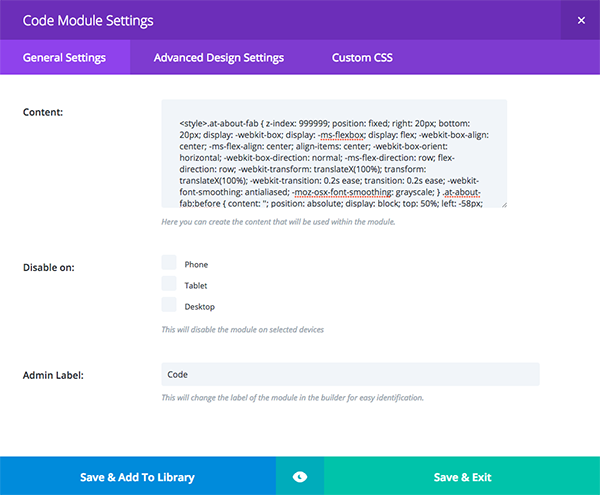The width and height of the screenshot is (600, 495).
Task: Preview the module with the eye icon
Action: 300,476
